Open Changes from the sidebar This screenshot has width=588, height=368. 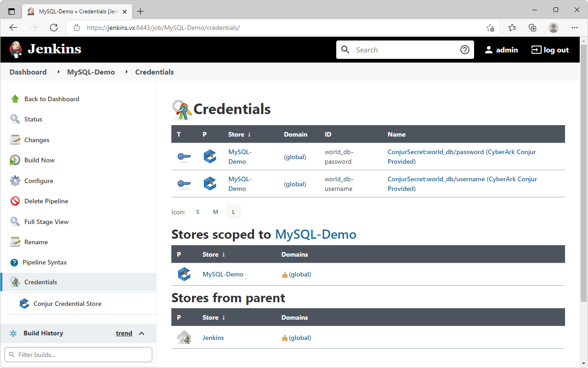[37, 140]
